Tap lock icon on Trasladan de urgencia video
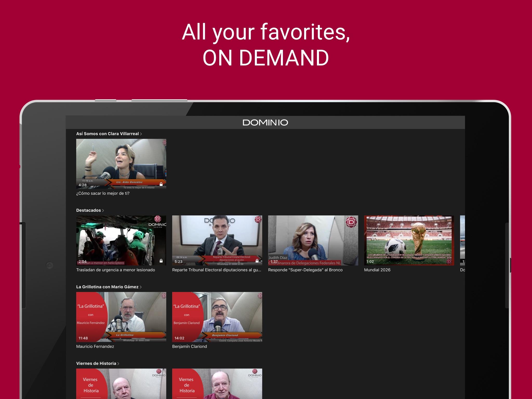The image size is (532, 399). [x=161, y=261]
